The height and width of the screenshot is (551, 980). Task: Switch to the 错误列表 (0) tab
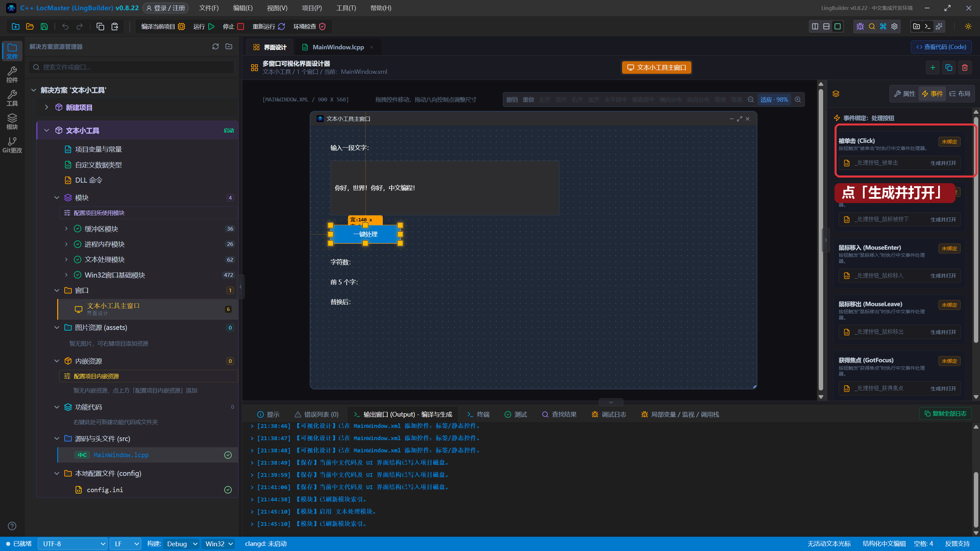(x=316, y=415)
